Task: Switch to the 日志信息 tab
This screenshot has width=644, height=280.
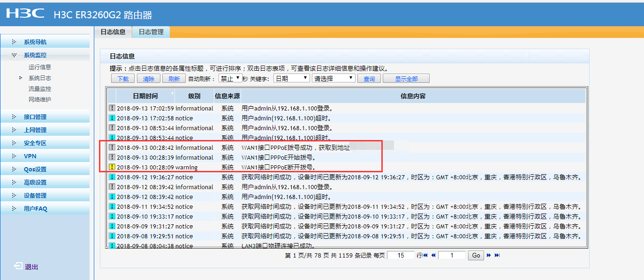Action: click(x=113, y=32)
